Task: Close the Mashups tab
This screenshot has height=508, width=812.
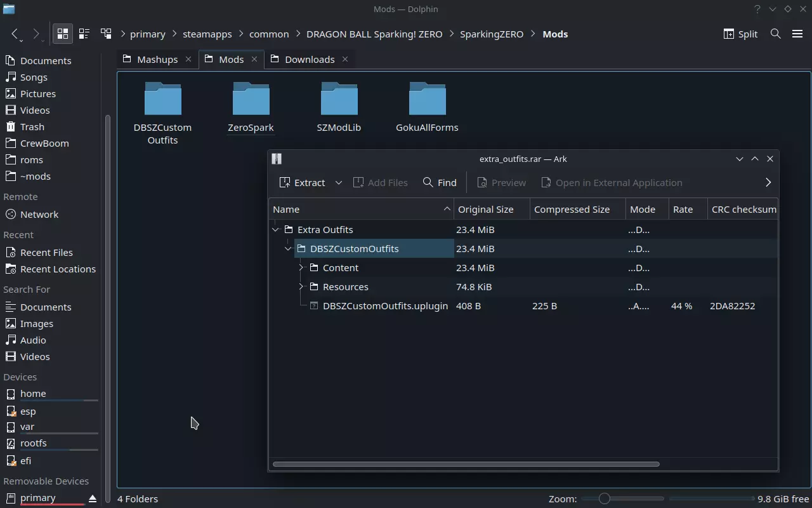Action: pyautogui.click(x=188, y=59)
